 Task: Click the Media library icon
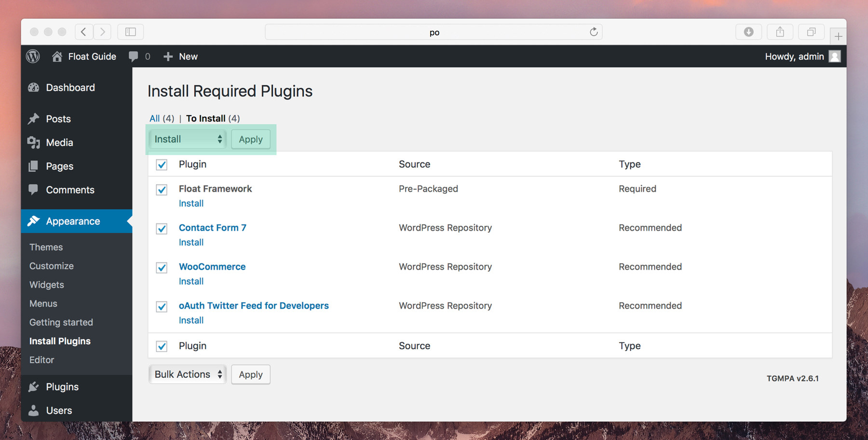tap(33, 143)
